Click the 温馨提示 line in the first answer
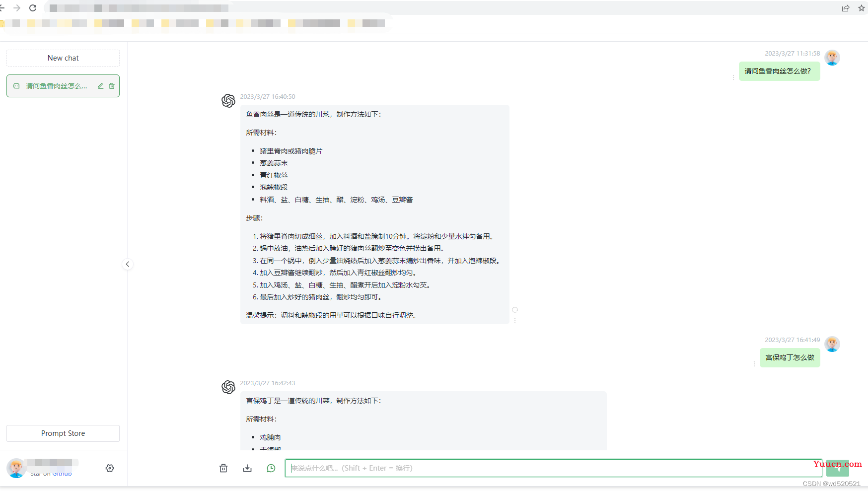The height and width of the screenshot is (491, 868). tap(333, 315)
